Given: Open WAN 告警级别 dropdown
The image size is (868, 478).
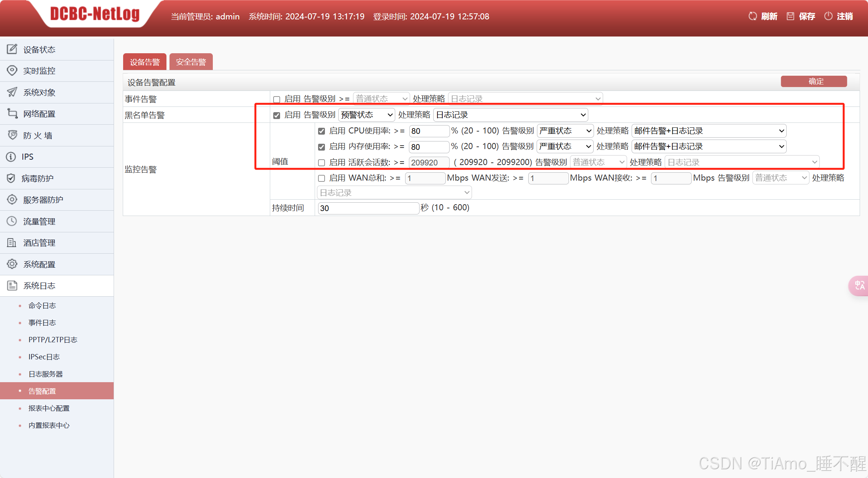Looking at the screenshot, I should click(781, 178).
